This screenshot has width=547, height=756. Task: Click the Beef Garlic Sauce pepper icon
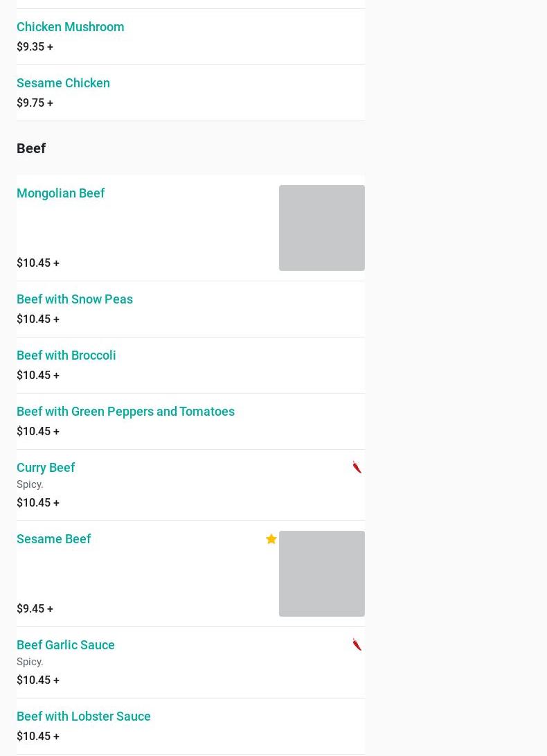[357, 644]
